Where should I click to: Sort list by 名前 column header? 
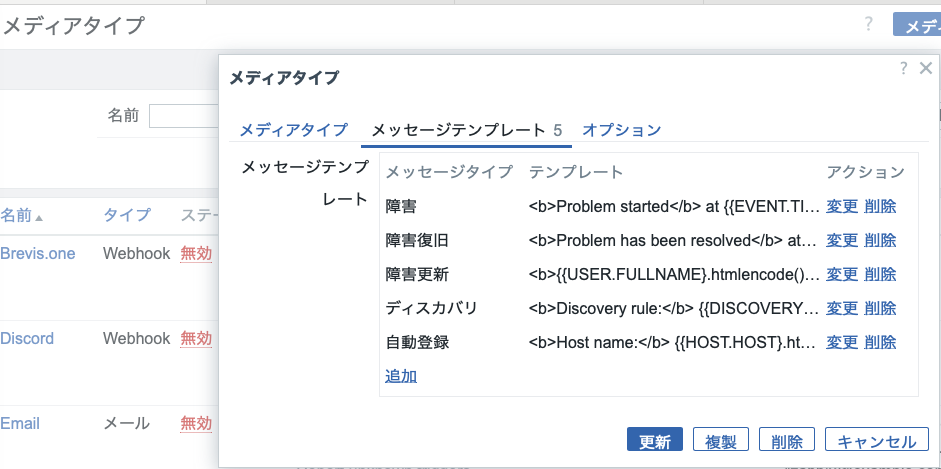coord(22,215)
